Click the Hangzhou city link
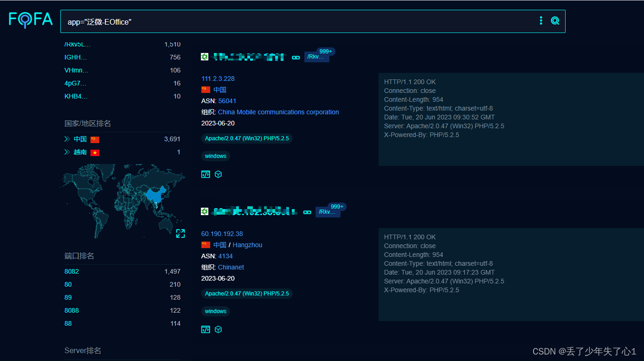The width and height of the screenshot is (644, 361). (x=247, y=245)
